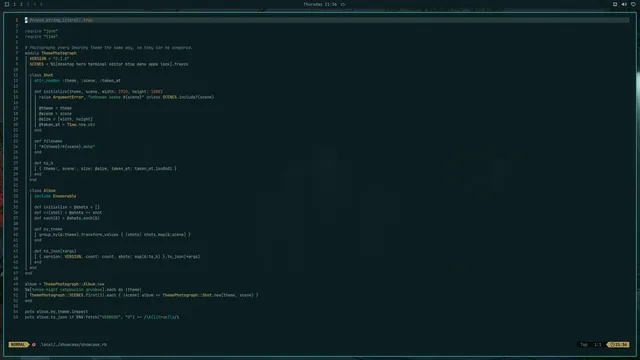
Task: Click the SCENES constant on line 9
Action: coord(37,64)
